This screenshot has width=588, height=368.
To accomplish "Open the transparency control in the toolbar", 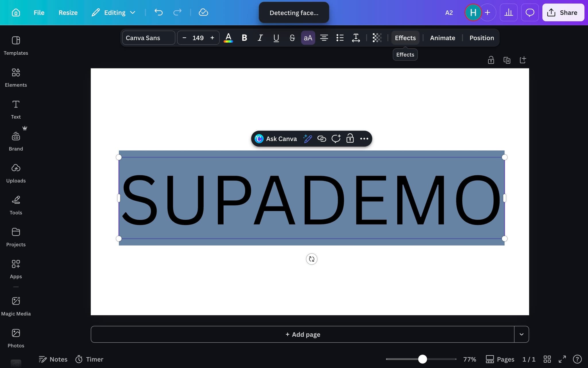I will (377, 38).
